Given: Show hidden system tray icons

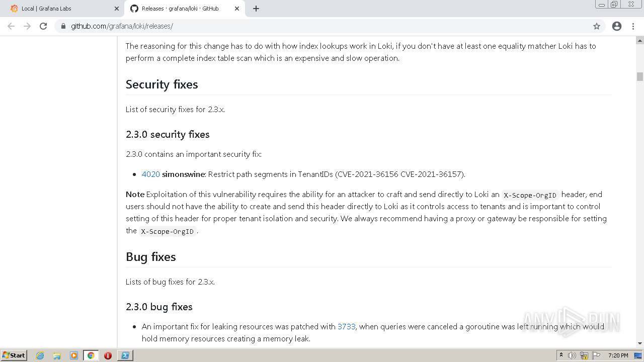Looking at the screenshot, I should point(561,355).
